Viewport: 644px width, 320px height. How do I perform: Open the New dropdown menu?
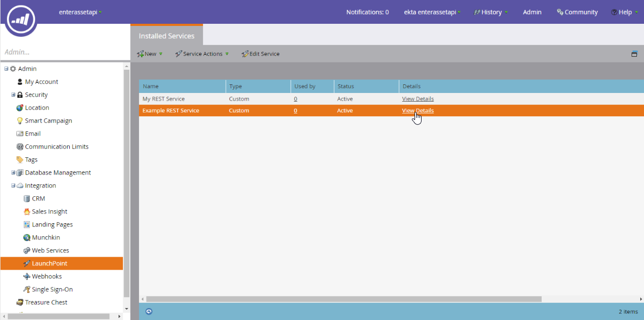click(x=150, y=54)
